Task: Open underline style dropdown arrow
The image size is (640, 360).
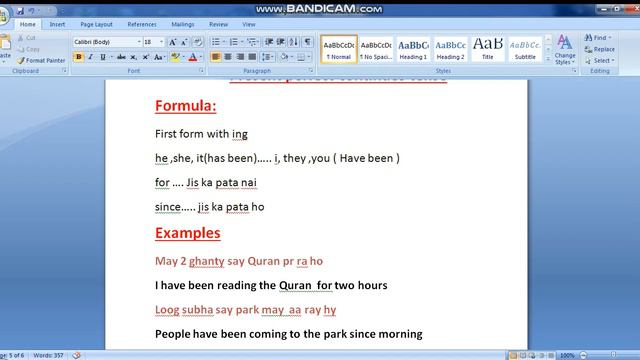Action: pos(111,57)
